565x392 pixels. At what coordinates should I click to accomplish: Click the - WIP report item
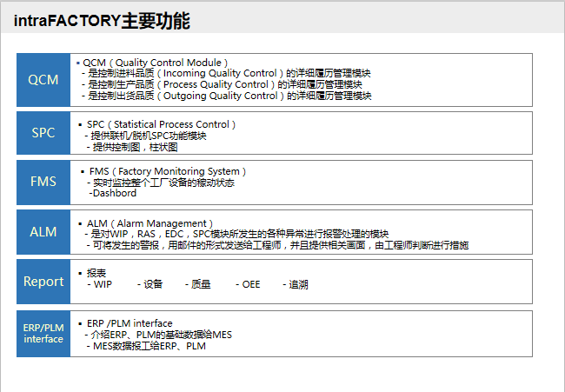tap(99, 284)
